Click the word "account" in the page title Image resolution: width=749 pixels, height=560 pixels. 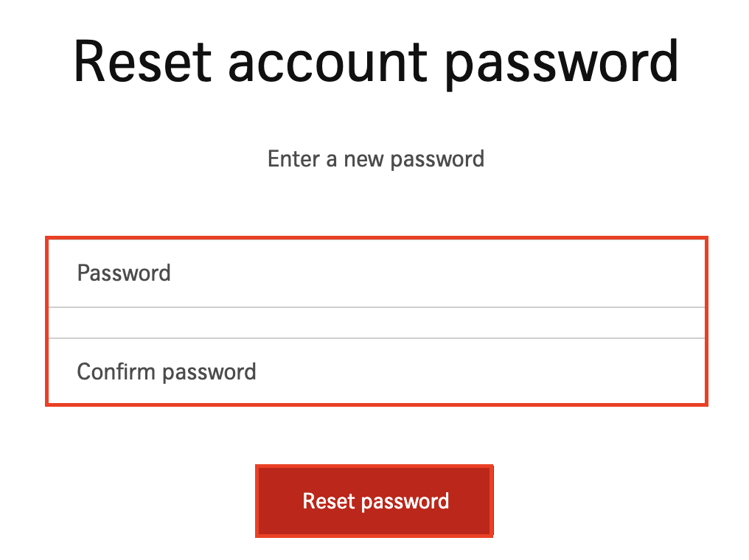(x=327, y=60)
